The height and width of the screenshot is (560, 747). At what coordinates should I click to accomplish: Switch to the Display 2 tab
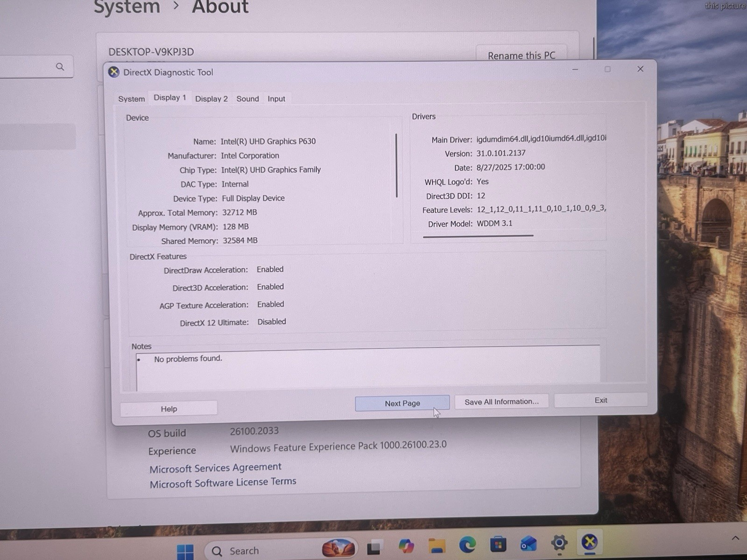(x=211, y=98)
